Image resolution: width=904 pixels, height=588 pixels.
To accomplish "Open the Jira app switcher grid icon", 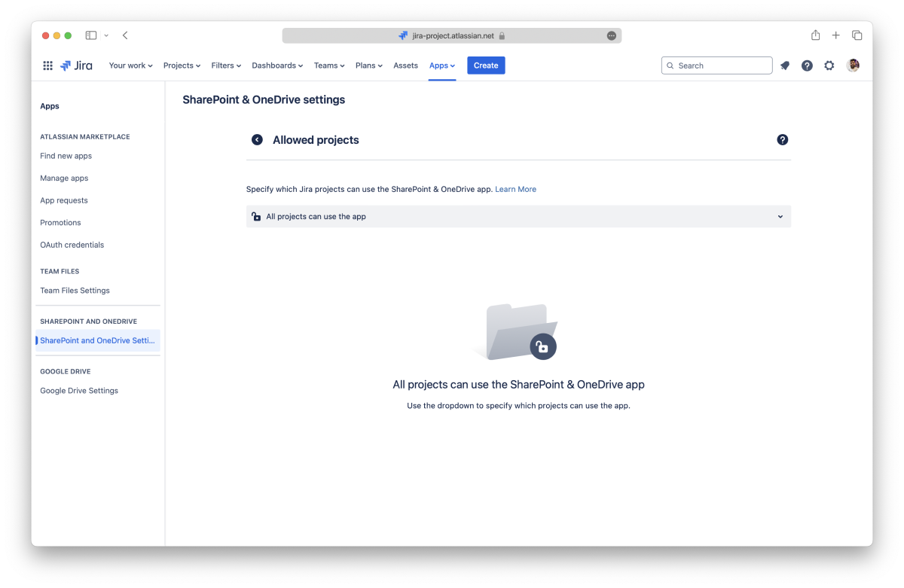I will point(47,66).
